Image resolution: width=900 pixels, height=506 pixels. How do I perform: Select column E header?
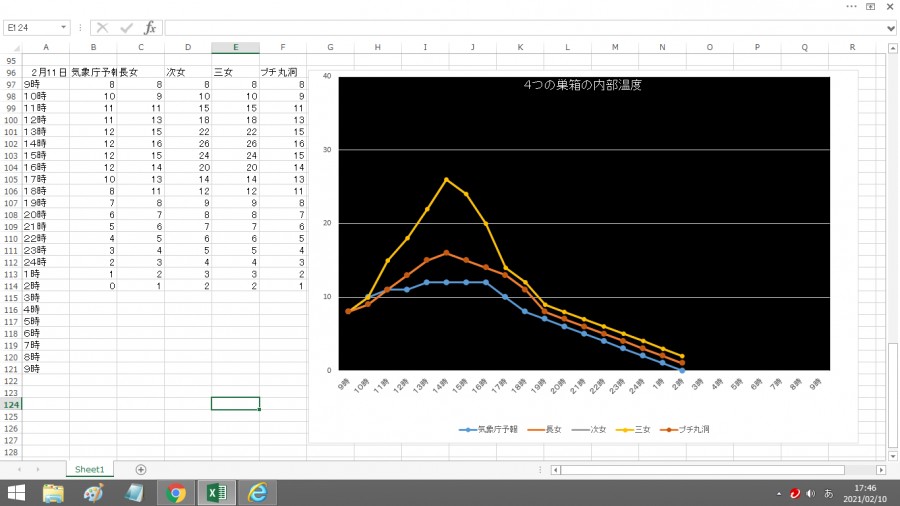[235, 47]
